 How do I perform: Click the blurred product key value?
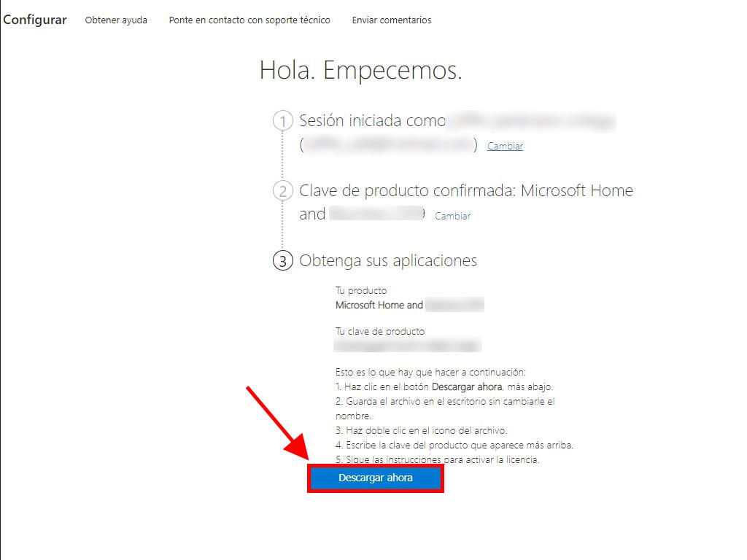(407, 345)
